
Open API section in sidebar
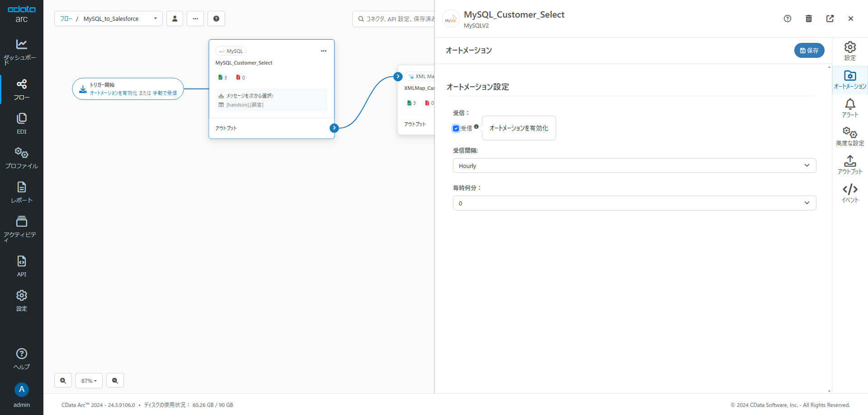tap(21, 266)
